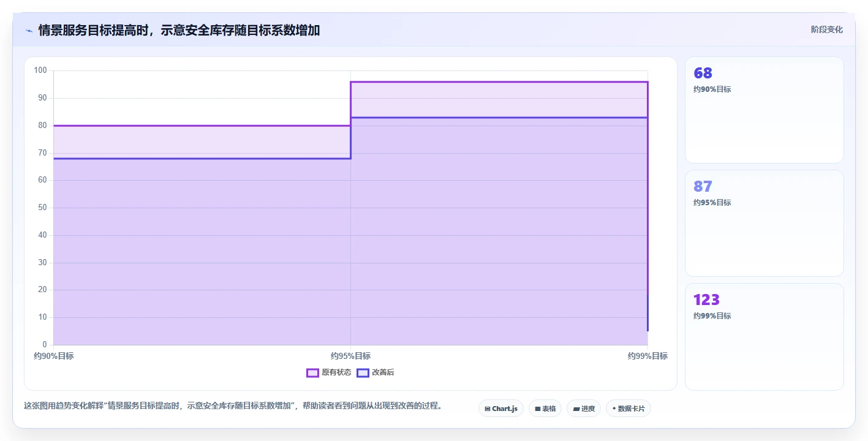The width and height of the screenshot is (868, 441).
Task: Click the y-axis value 50
Action: (43, 208)
